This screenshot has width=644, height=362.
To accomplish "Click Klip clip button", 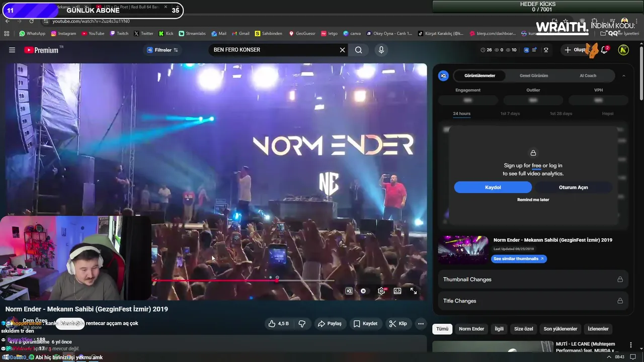I will tap(398, 323).
